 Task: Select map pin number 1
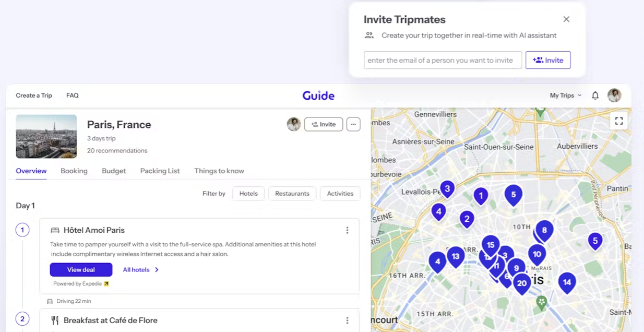481,196
